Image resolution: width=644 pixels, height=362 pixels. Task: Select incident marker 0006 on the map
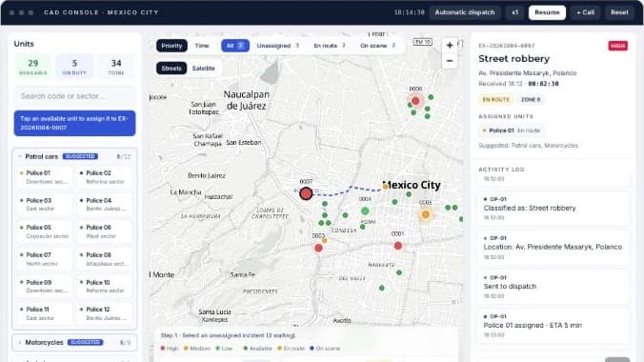coord(415,101)
